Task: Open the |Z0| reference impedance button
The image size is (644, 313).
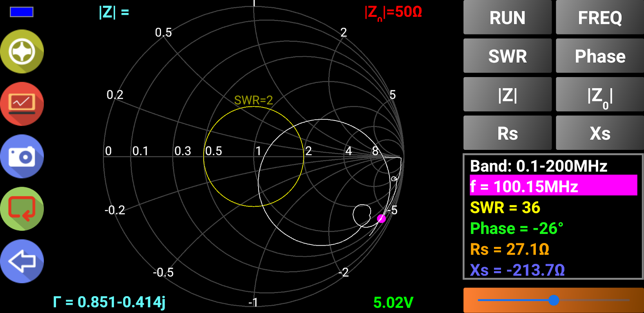Action: tap(600, 94)
